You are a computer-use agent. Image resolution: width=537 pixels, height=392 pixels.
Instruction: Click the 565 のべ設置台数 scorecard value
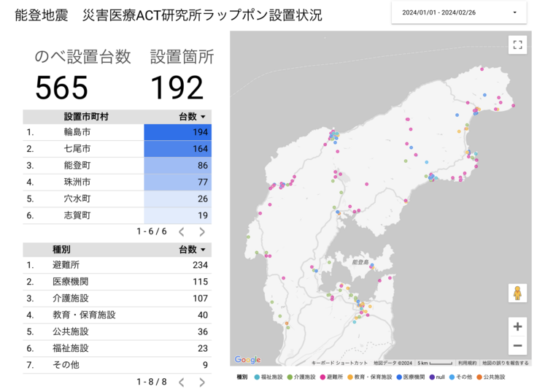click(61, 88)
